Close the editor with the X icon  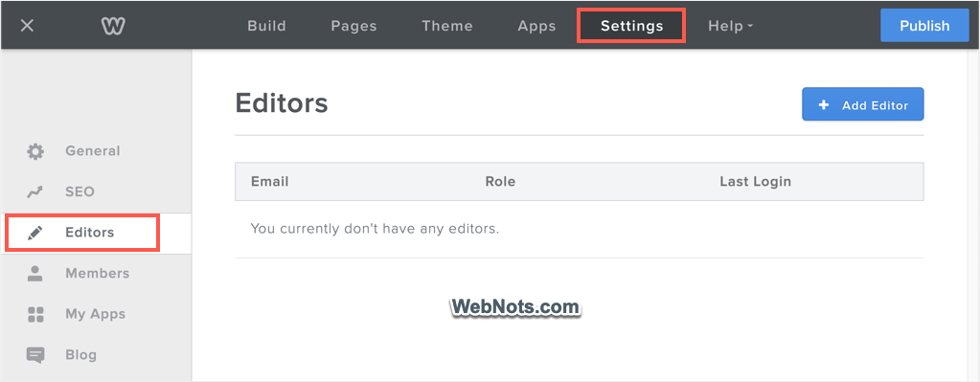click(x=27, y=26)
